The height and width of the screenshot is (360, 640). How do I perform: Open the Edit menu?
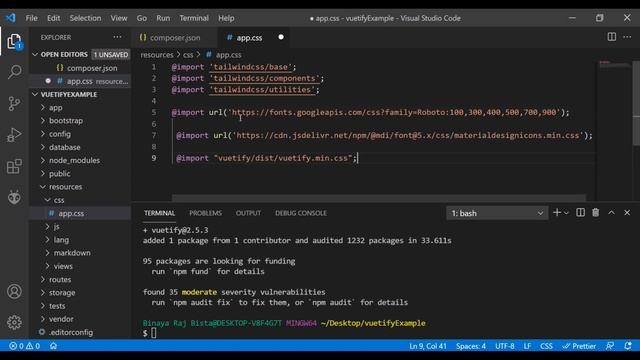[x=53, y=18]
